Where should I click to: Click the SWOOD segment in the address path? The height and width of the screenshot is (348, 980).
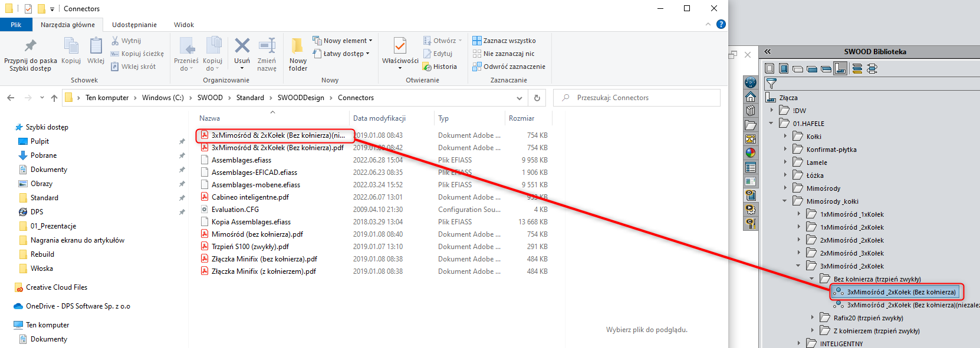tap(210, 98)
